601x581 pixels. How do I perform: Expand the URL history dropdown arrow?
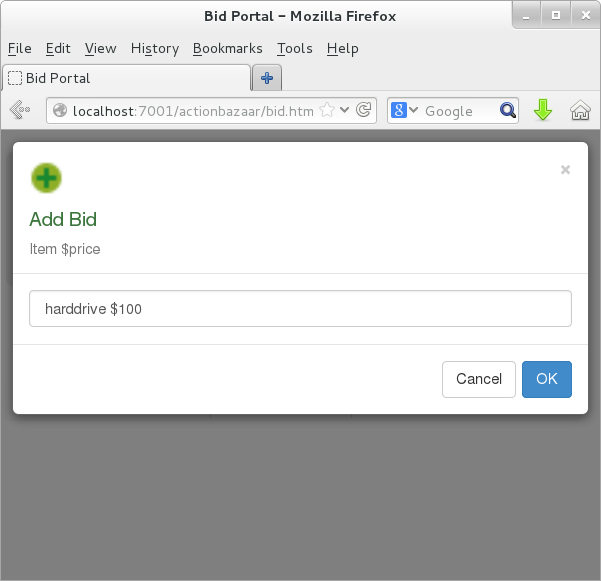pyautogui.click(x=346, y=111)
